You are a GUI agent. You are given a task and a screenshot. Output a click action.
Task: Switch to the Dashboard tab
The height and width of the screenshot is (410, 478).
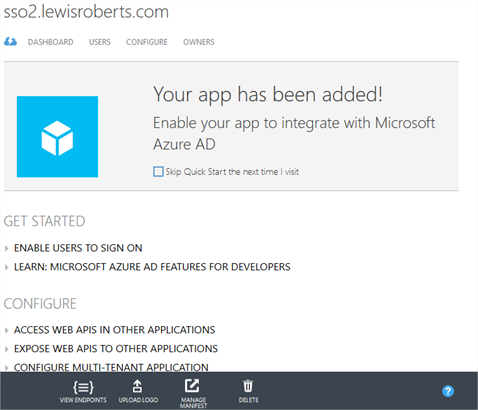click(50, 42)
